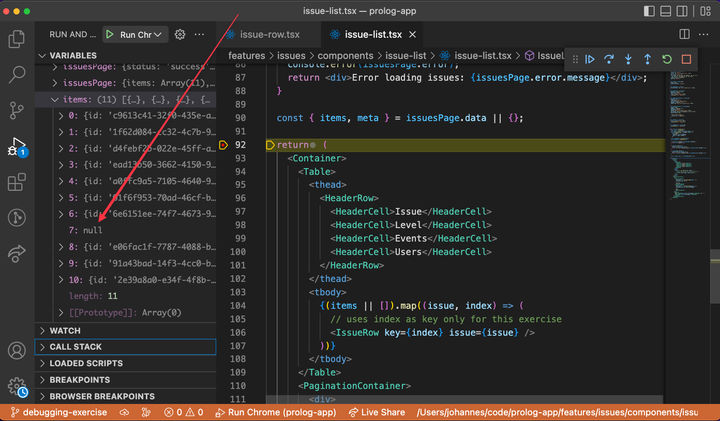Expand the Breakpoints section

[79, 380]
